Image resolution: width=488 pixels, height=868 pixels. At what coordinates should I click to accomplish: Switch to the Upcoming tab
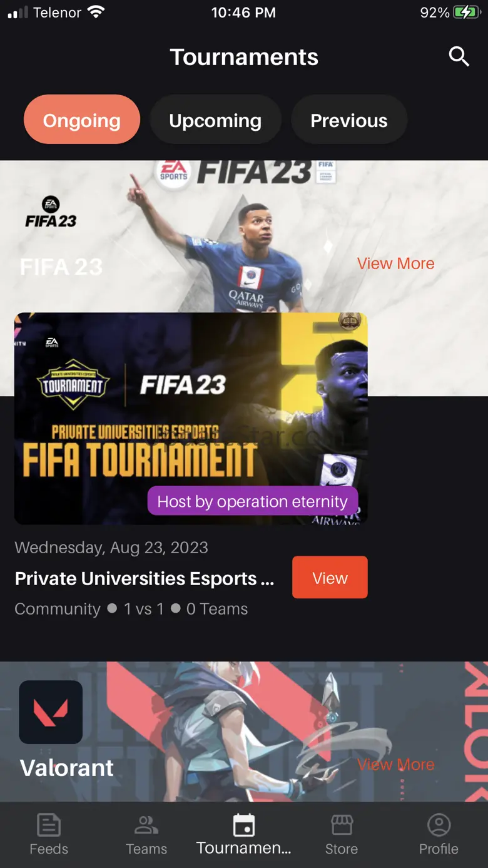point(215,120)
